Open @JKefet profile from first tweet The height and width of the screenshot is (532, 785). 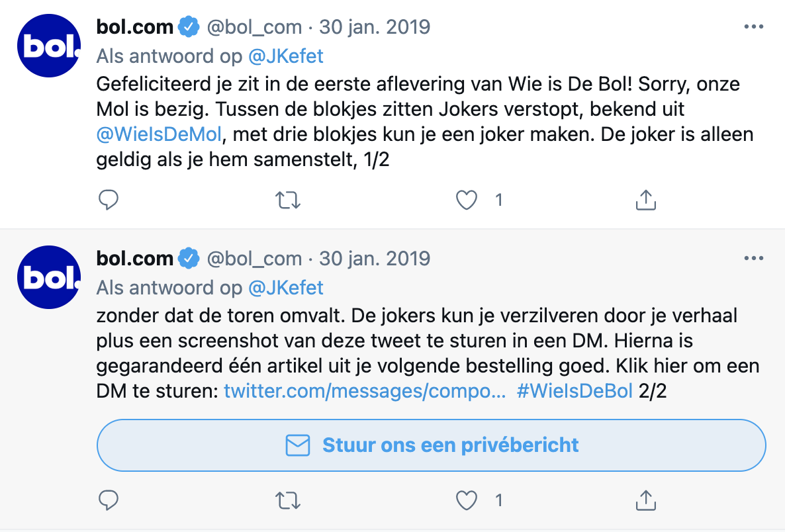(285, 56)
